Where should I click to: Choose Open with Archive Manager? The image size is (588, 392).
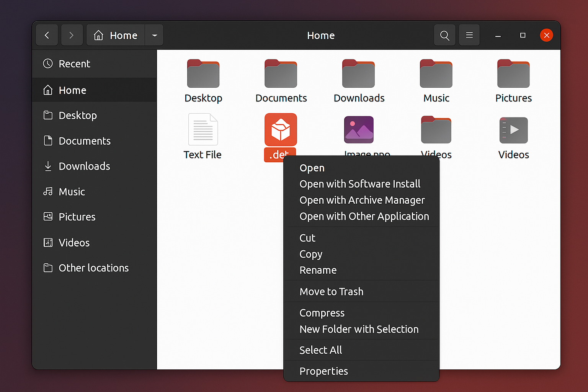[362, 200]
